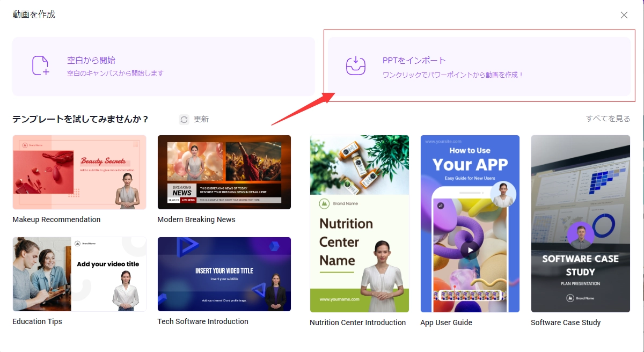
Task: Choose the Modern Breaking News thumbnail
Action: pos(224,172)
